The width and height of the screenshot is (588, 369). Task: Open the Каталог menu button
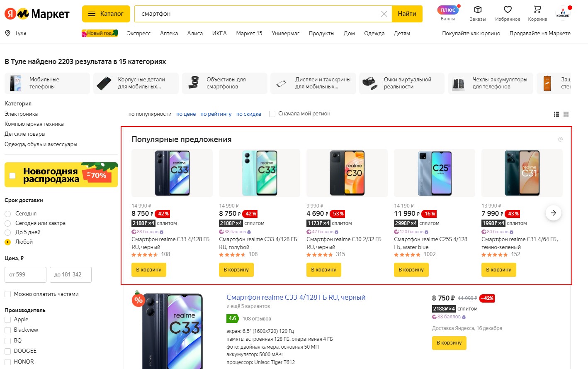pos(106,14)
